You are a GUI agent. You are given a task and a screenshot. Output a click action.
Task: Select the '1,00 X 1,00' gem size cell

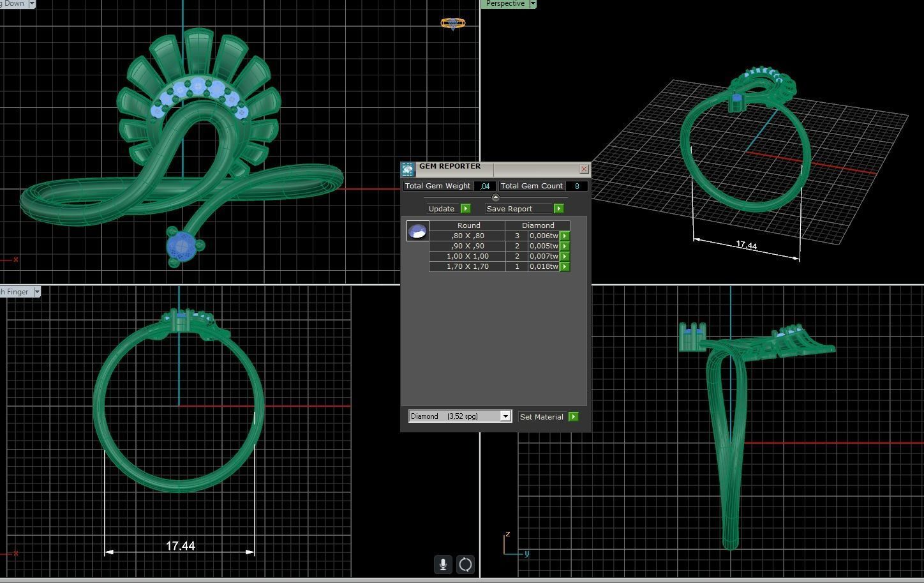click(468, 256)
